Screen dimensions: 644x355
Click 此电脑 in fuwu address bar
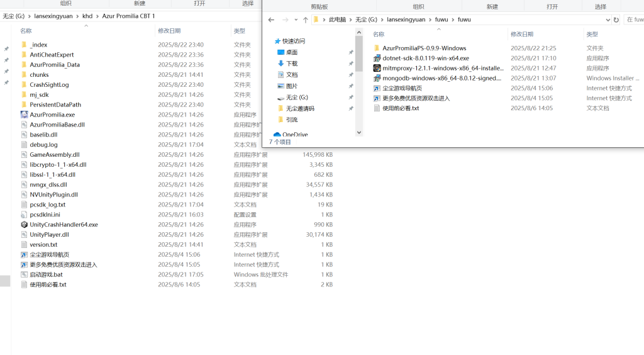pos(337,20)
